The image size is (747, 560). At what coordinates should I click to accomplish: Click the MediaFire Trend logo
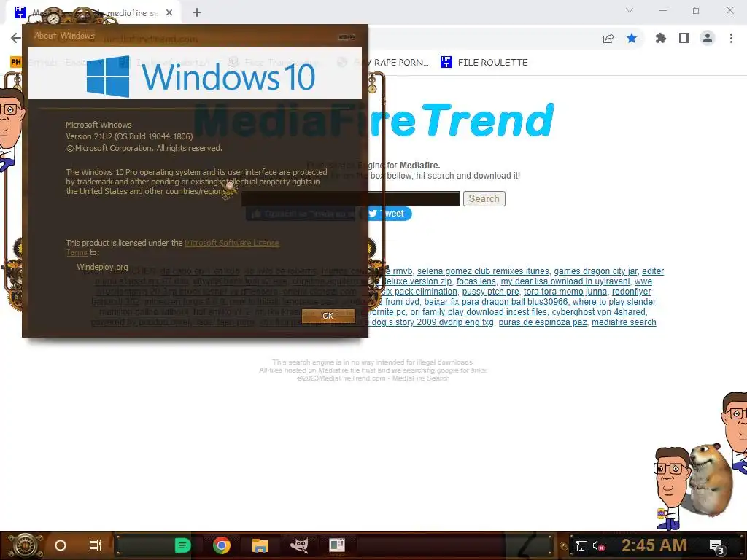(373, 120)
